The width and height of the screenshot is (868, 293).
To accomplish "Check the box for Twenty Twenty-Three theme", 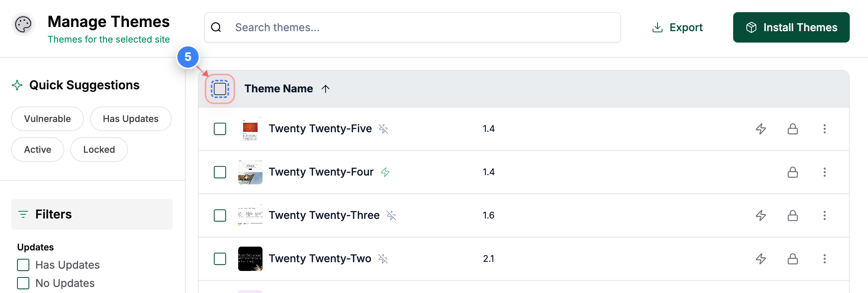I will click(220, 215).
